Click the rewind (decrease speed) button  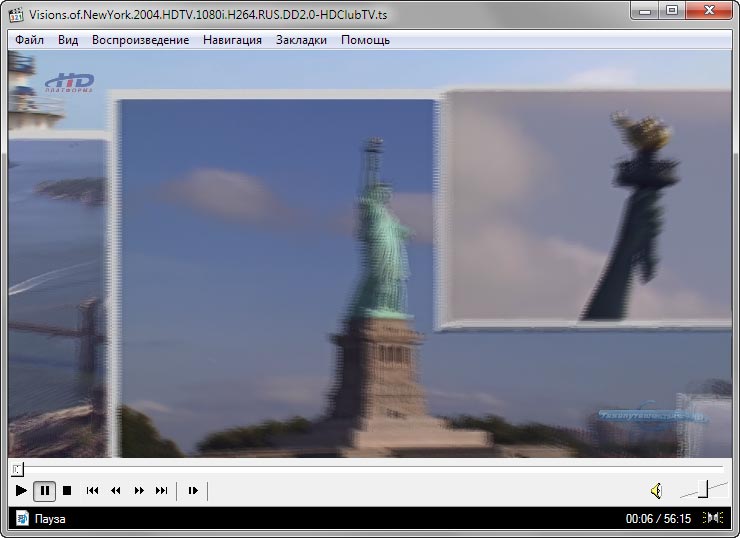(115, 491)
